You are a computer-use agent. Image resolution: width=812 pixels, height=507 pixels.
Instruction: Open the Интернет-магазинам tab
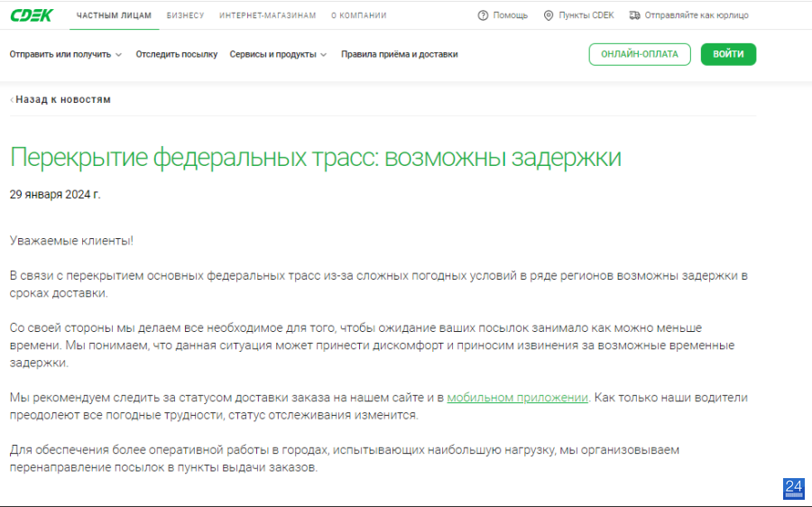(268, 15)
